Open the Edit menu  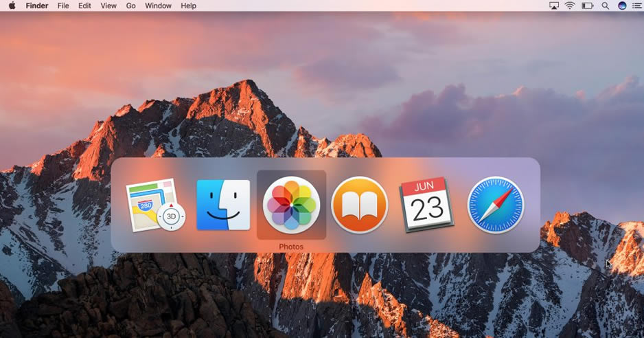click(x=84, y=5)
